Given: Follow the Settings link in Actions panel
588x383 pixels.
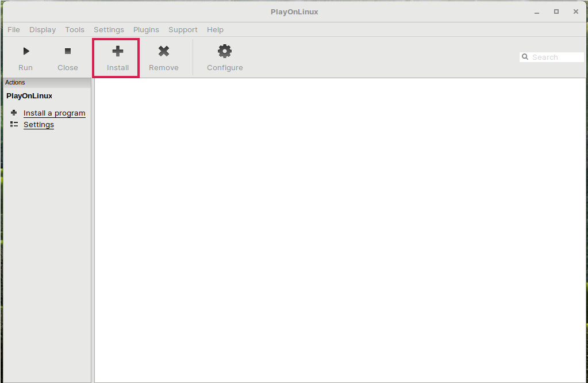Looking at the screenshot, I should coord(39,125).
